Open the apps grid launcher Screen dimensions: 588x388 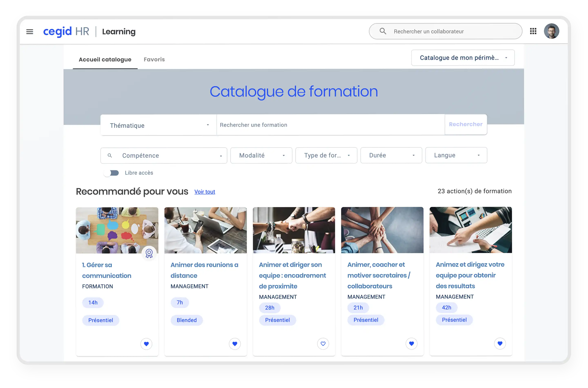tap(533, 31)
